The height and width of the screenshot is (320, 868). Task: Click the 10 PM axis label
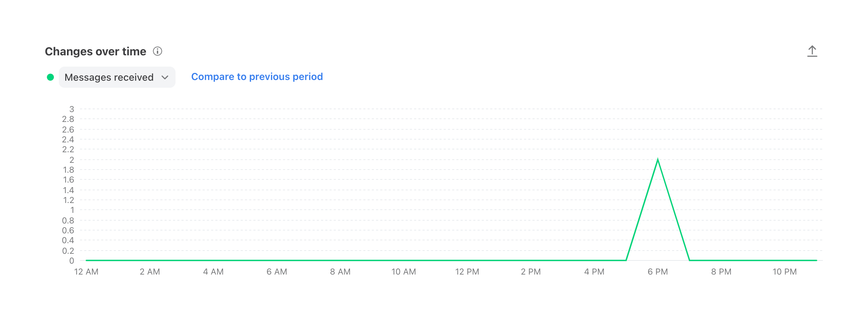click(784, 272)
